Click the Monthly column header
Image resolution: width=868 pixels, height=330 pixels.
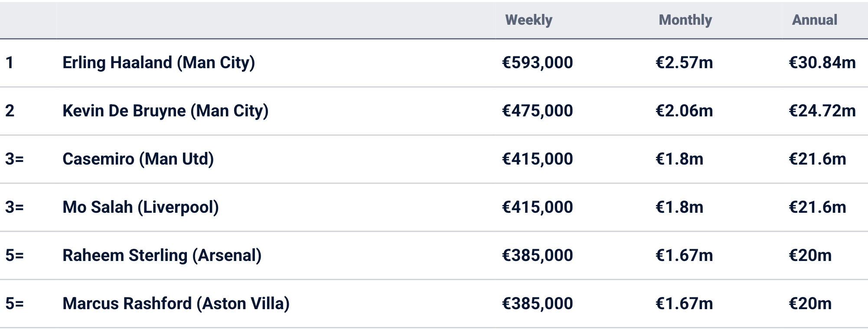(x=685, y=20)
